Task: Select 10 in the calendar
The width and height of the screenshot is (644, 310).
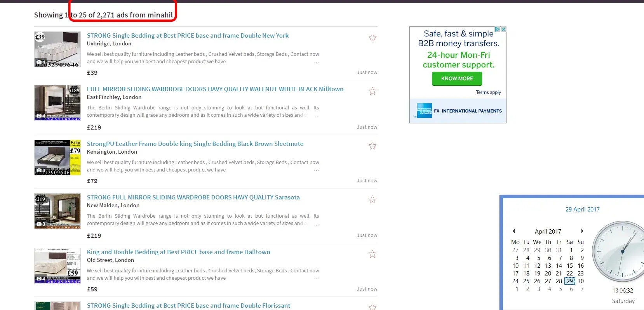Action: coord(515,266)
